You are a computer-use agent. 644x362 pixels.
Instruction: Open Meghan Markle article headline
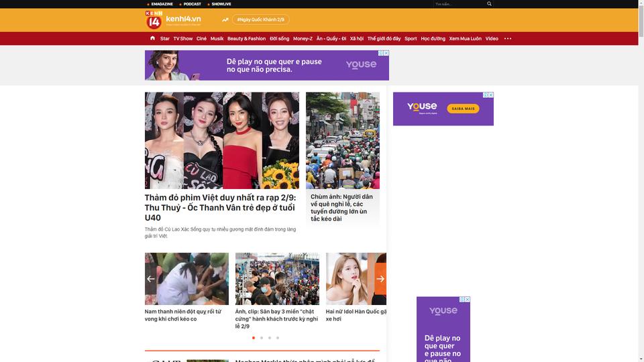point(305,361)
